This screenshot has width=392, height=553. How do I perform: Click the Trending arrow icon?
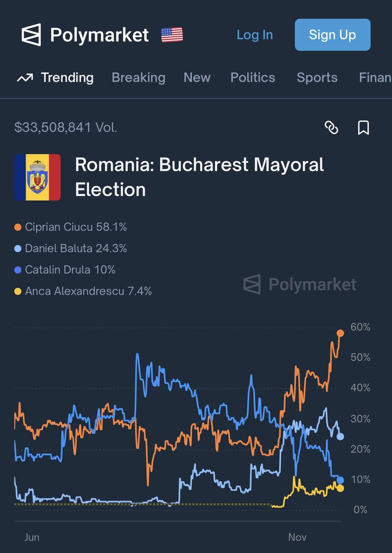(25, 78)
